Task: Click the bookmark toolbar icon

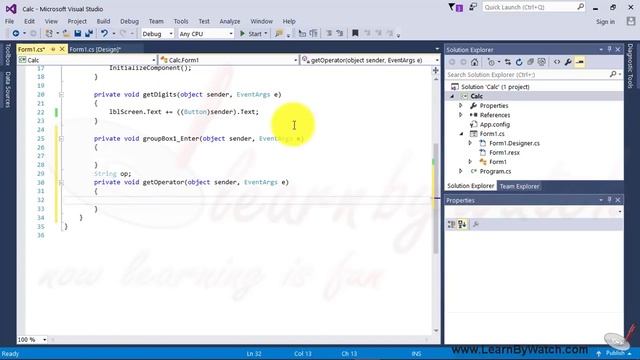Action: 355,33
